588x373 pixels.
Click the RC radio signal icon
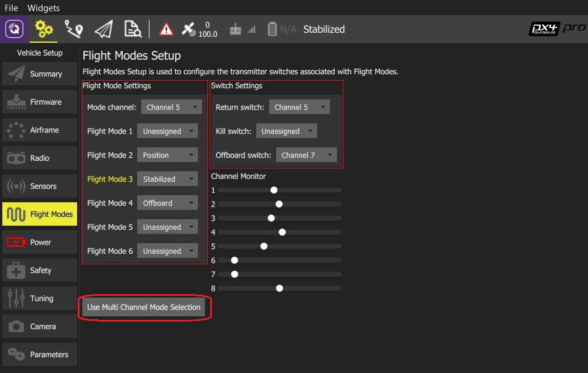243,29
